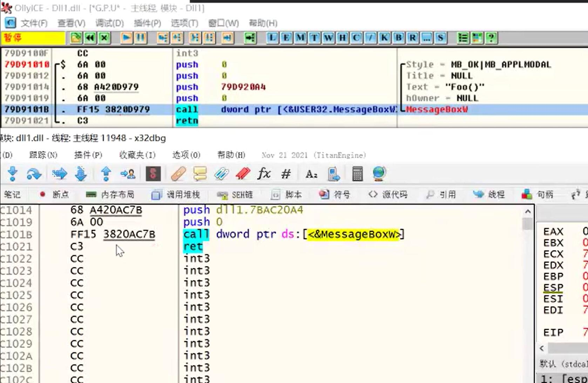
Task: Open the References window with the R button
Action: (x=412, y=37)
